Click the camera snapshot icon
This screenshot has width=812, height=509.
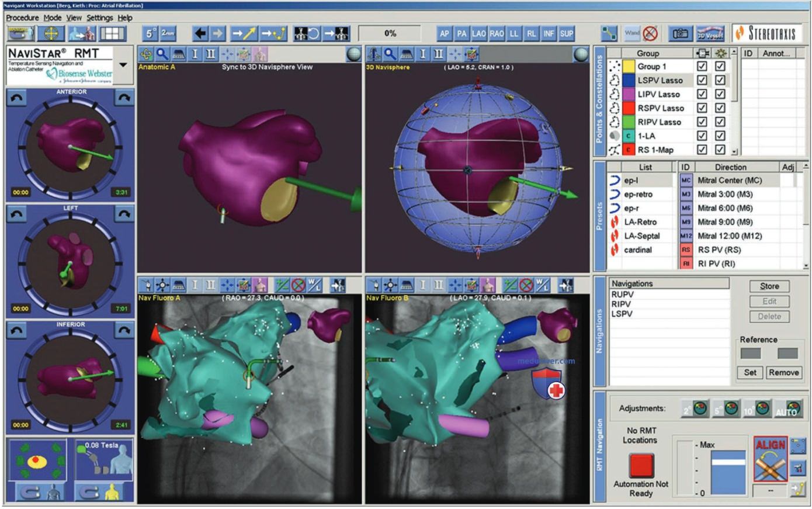[680, 34]
